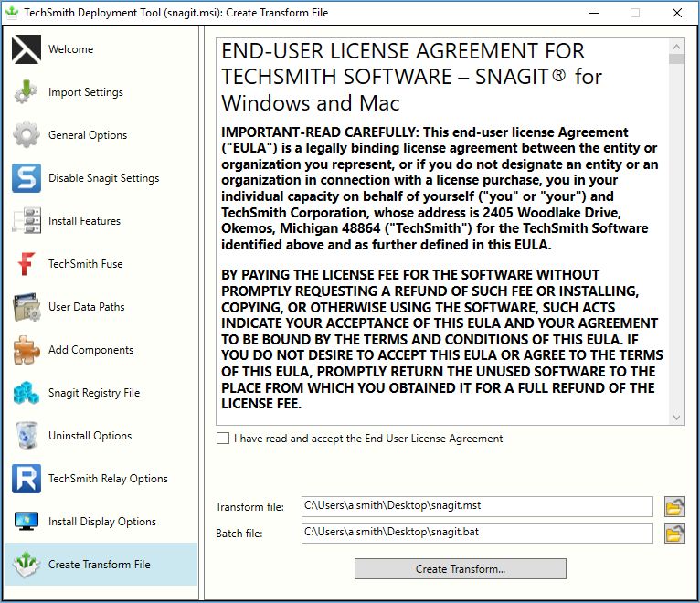Click the Welcome icon in sidebar
Image resolution: width=700 pixels, height=603 pixels.
(27, 49)
